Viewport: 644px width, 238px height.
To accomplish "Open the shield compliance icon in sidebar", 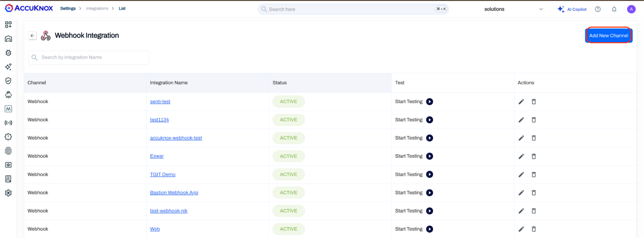I will (x=8, y=81).
